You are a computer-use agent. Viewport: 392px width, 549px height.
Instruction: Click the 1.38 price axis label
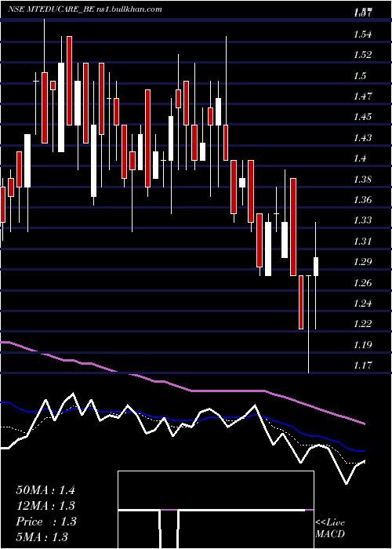(x=362, y=180)
